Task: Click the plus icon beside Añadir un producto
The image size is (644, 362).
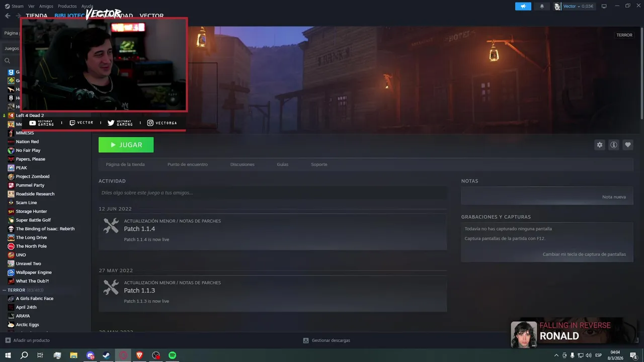Action: coord(8,340)
